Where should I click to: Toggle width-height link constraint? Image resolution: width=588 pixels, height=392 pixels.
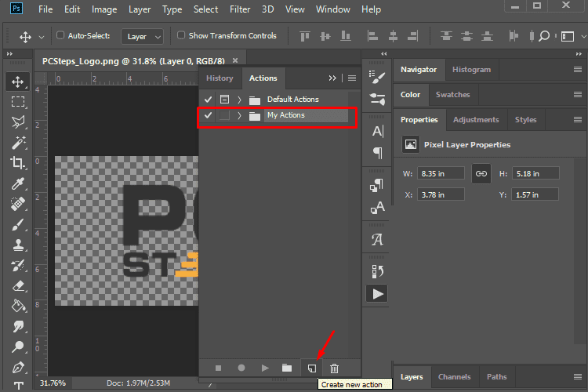coord(481,174)
